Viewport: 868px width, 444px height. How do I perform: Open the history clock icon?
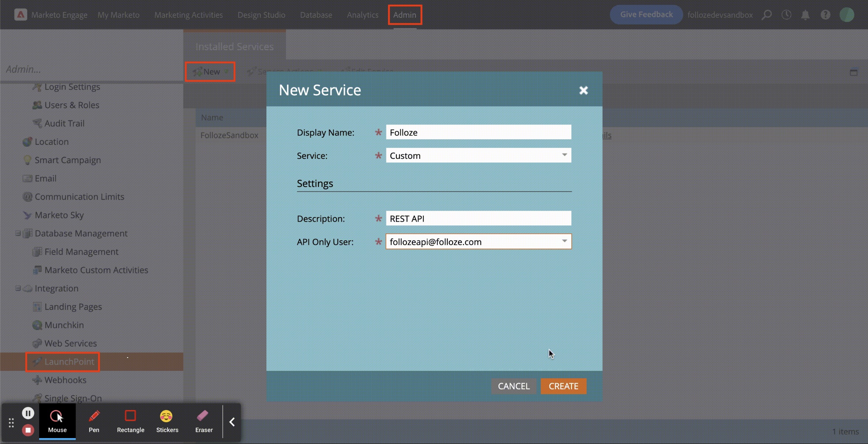[x=786, y=15]
